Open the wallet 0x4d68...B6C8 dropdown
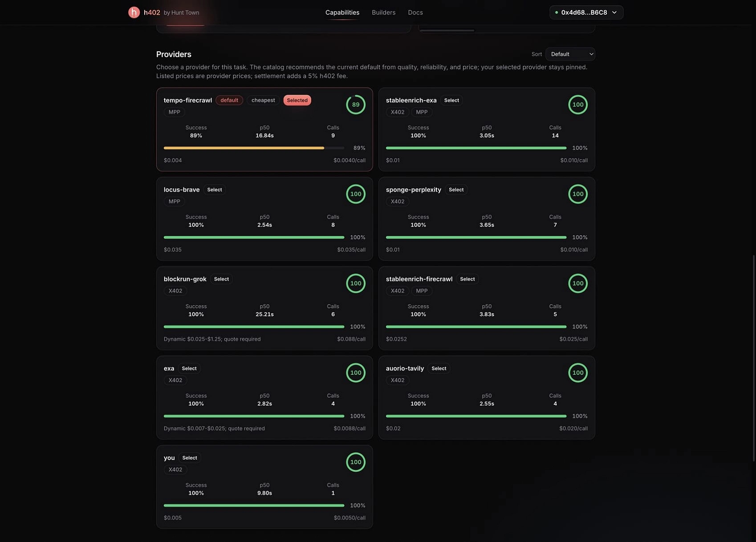This screenshot has height=542, width=756. [586, 12]
